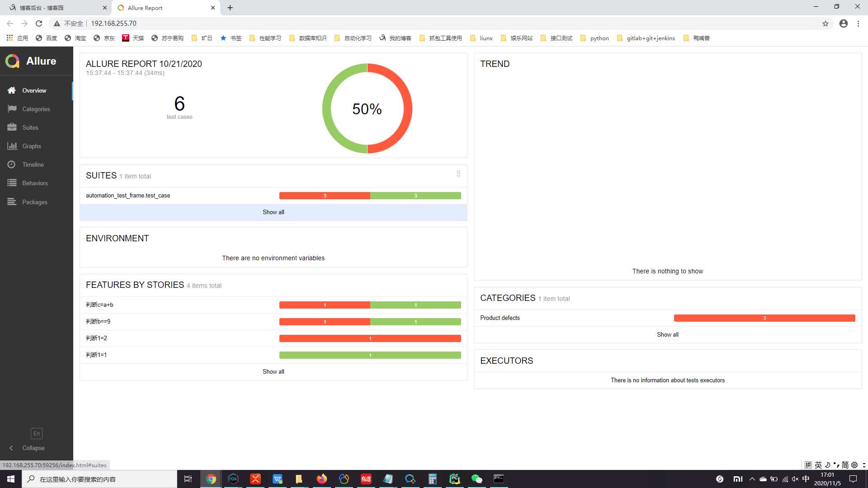Screen dimensions: 868x488
Task: Open the Chrome profile avatar icon
Action: [x=844, y=23]
